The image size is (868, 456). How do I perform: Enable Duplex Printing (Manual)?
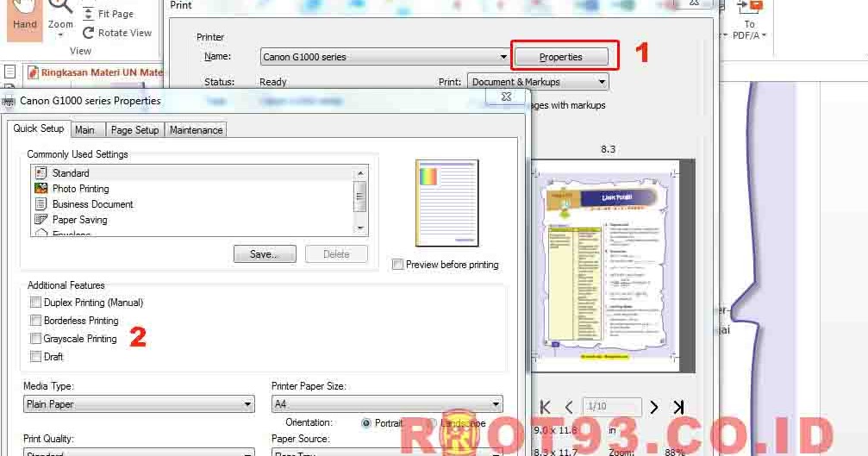click(35, 303)
